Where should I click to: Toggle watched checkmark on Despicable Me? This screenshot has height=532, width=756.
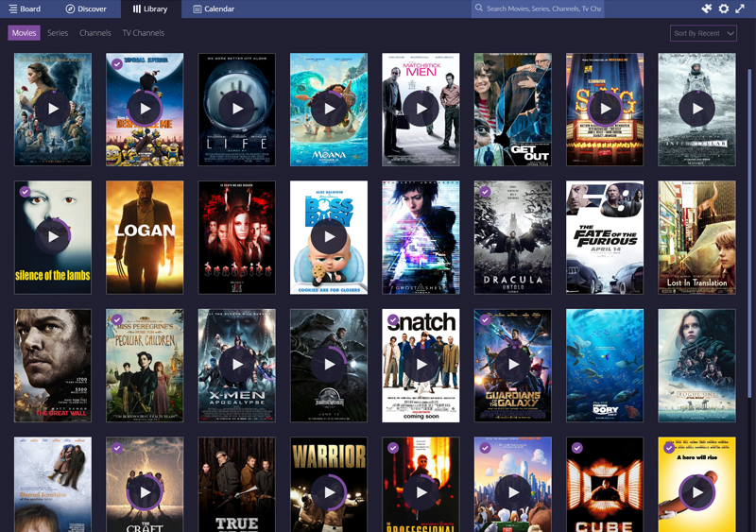tap(116, 63)
